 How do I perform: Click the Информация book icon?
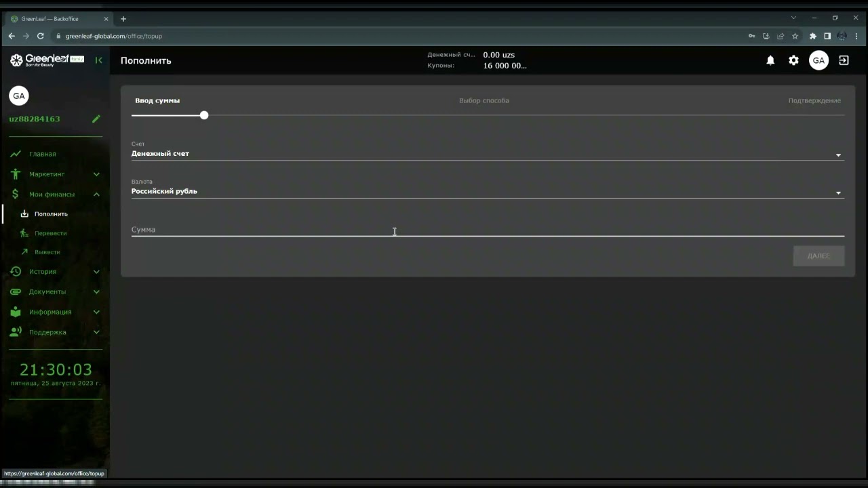(x=15, y=312)
